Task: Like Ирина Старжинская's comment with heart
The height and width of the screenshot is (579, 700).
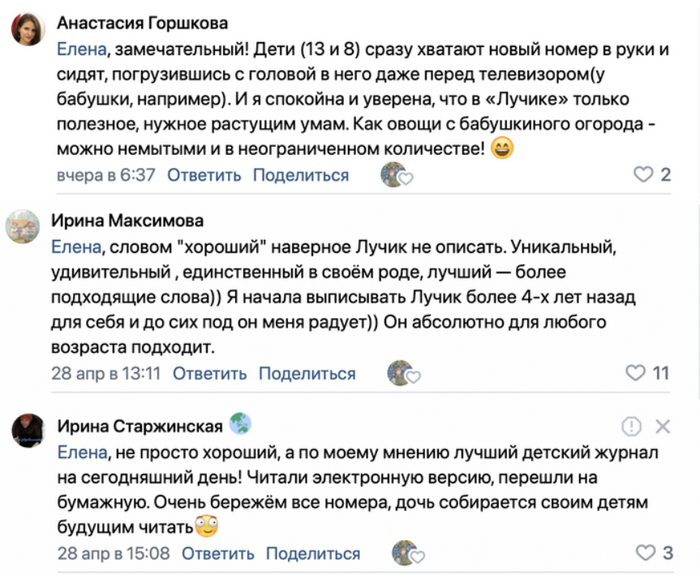Action: click(644, 553)
